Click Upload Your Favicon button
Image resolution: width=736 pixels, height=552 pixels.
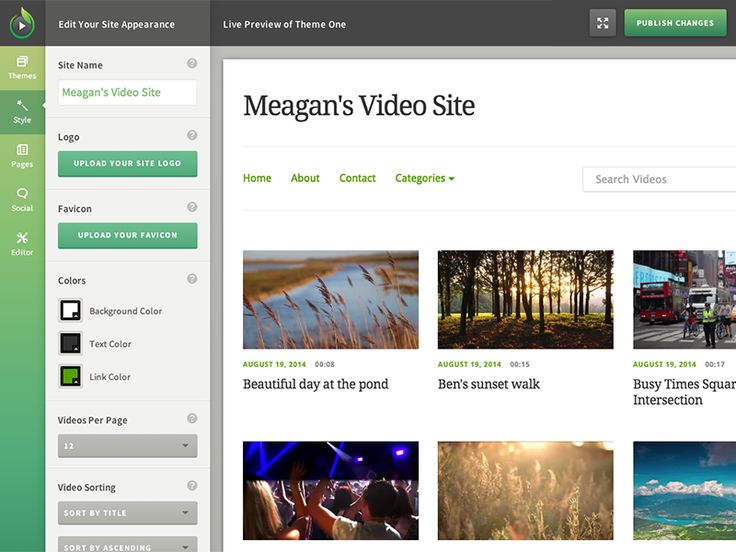(128, 236)
